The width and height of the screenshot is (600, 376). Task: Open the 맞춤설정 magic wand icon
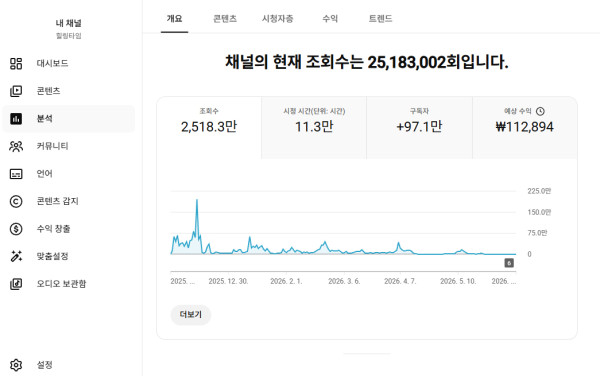tap(16, 256)
